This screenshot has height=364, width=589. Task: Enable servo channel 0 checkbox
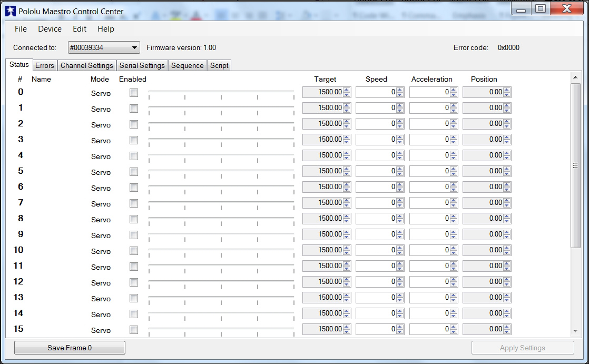[134, 93]
